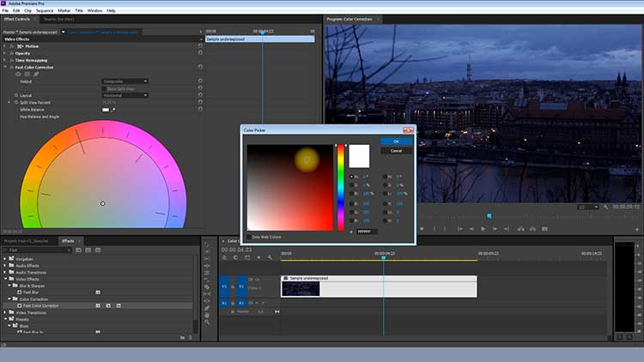This screenshot has width=644, height=362.
Task: Select the B radio button in HSB column
Action: (351, 193)
